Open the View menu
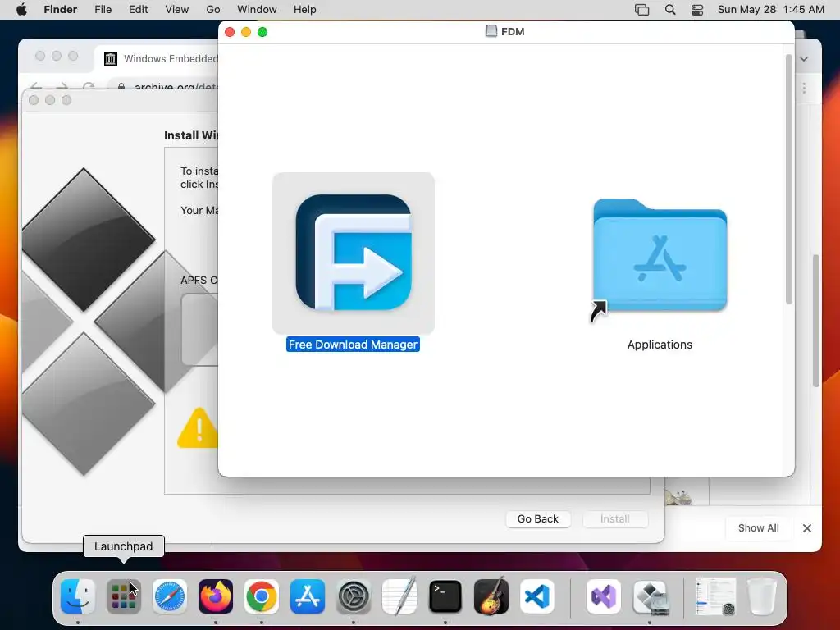Screen dimensions: 840x630 coord(177,10)
